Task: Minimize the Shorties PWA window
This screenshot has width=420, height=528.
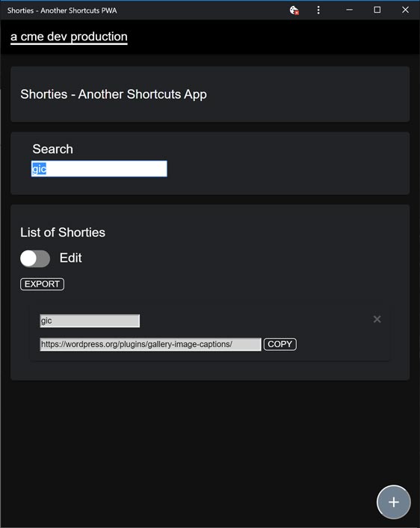Action: [x=349, y=10]
